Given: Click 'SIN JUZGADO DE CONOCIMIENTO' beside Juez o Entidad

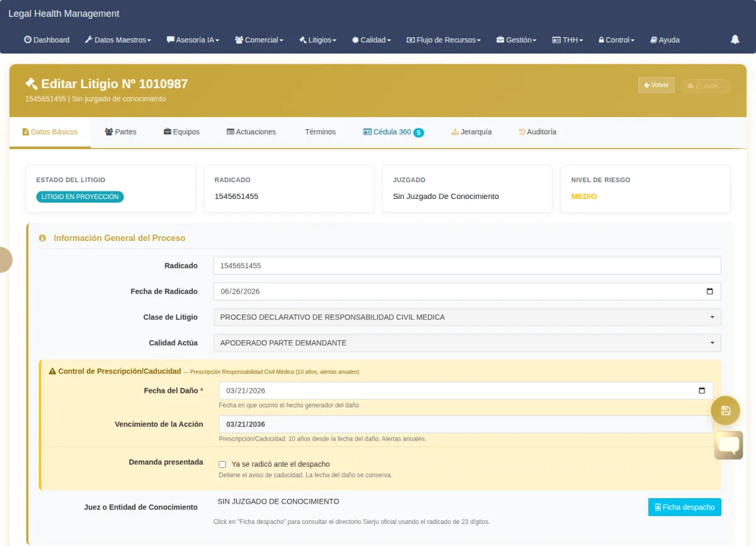Looking at the screenshot, I should click(278, 501).
